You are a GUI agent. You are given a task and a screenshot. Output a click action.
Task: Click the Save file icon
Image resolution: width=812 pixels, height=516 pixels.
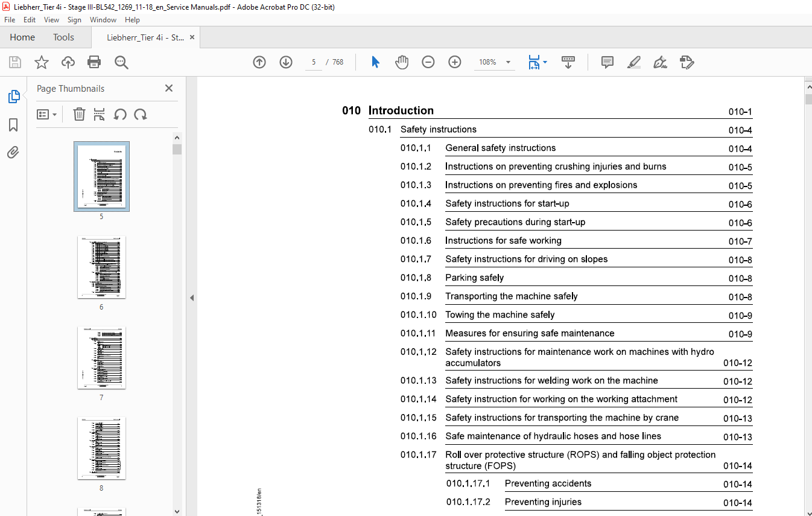(15, 62)
